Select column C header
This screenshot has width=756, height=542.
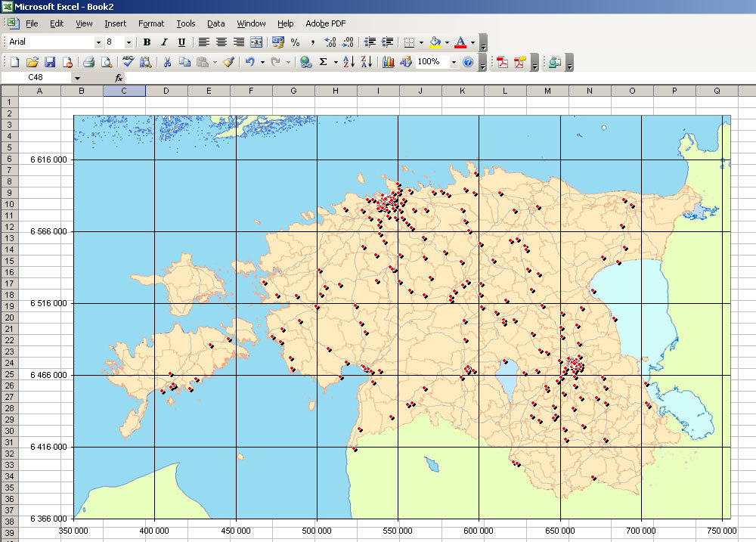pyautogui.click(x=124, y=91)
